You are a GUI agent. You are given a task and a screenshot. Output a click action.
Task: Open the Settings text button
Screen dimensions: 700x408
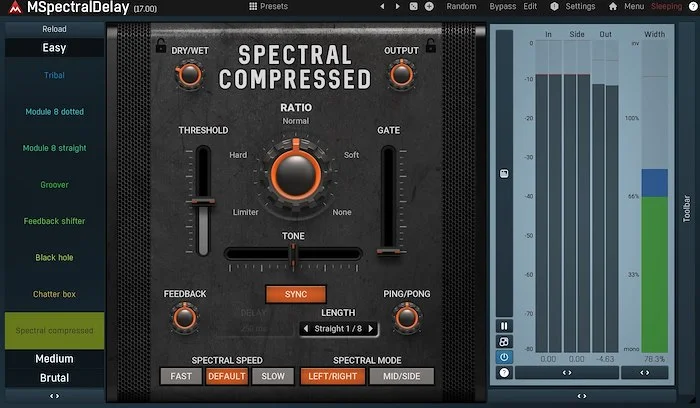click(x=580, y=6)
